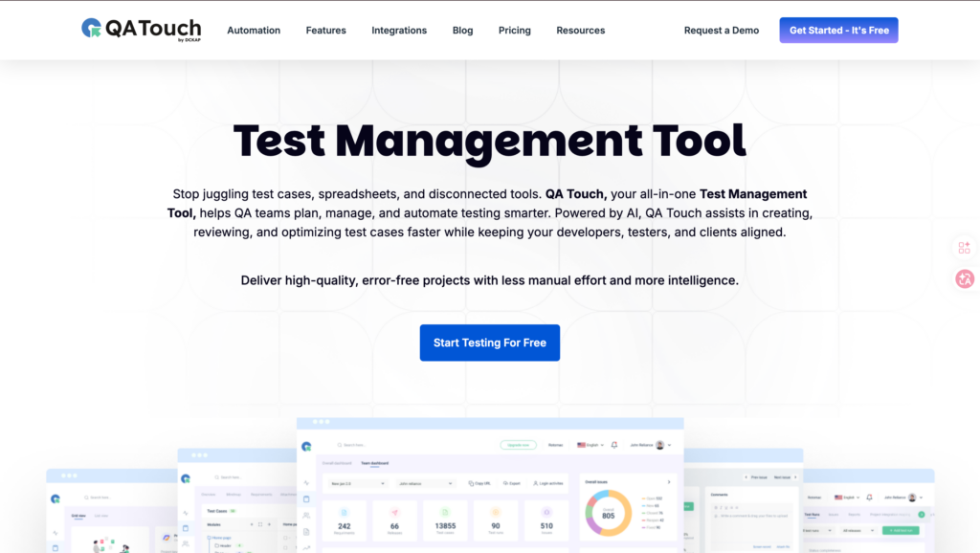The width and height of the screenshot is (980, 553).
Task: Click the Request a Demo link
Action: tap(721, 31)
